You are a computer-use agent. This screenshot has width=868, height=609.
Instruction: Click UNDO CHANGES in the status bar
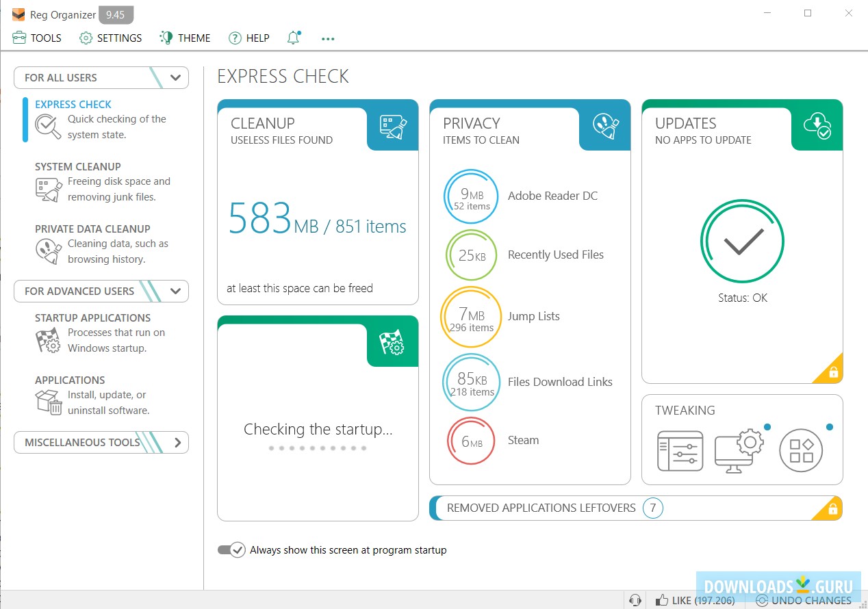(x=804, y=600)
